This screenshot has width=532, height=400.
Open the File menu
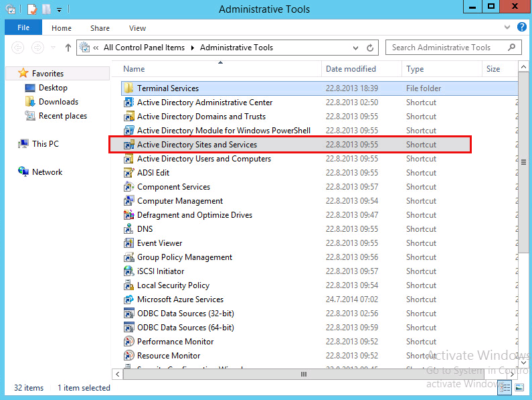[x=23, y=27]
